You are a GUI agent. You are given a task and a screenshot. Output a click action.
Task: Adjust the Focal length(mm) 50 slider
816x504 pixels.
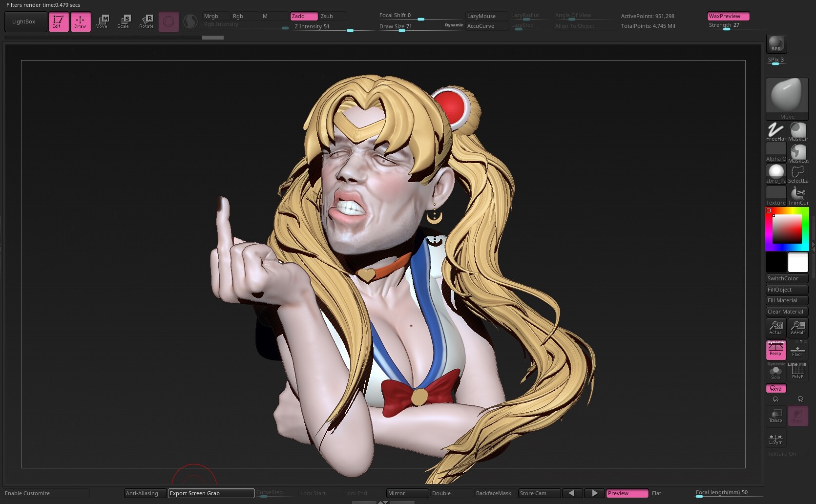click(729, 493)
